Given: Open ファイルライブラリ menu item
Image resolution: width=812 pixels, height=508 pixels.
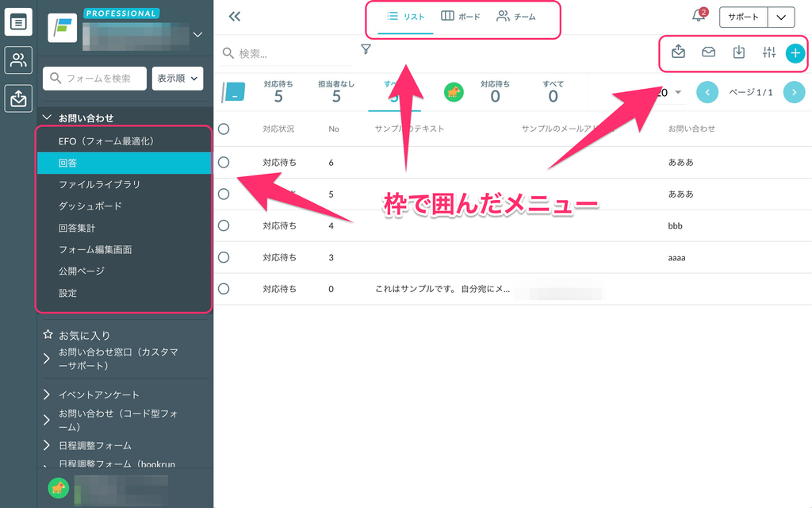Looking at the screenshot, I should [x=124, y=184].
